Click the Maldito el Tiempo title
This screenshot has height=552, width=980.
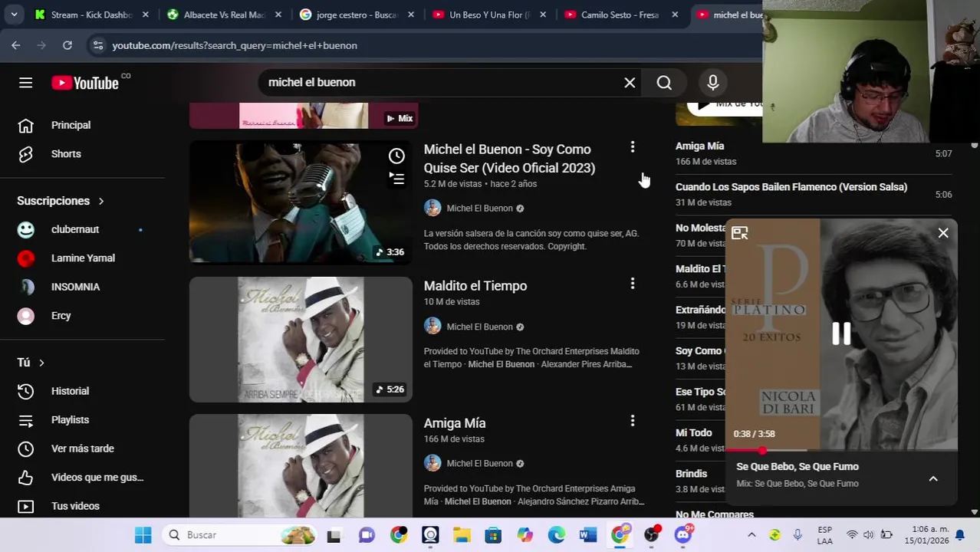pos(475,286)
